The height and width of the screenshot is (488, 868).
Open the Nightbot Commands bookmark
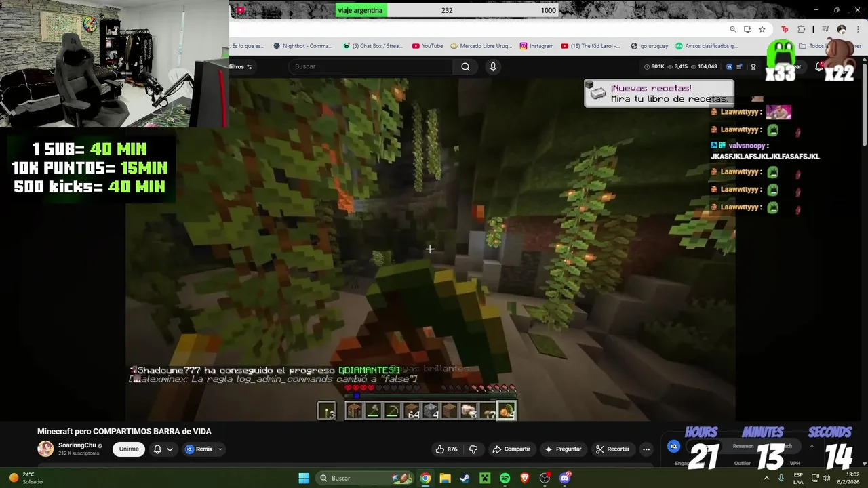pos(303,46)
